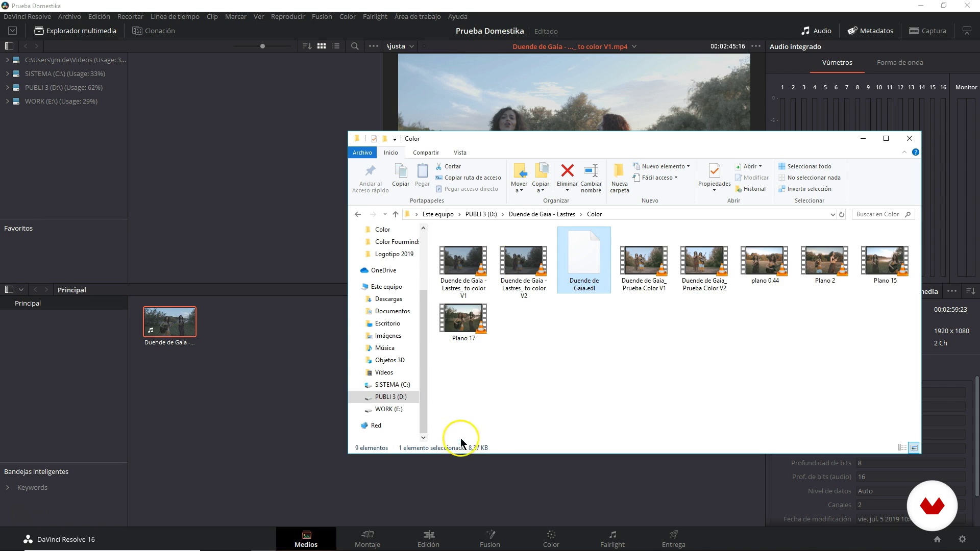Open Vista tab in Explorer ribbon
The height and width of the screenshot is (551, 980).
coord(460,153)
